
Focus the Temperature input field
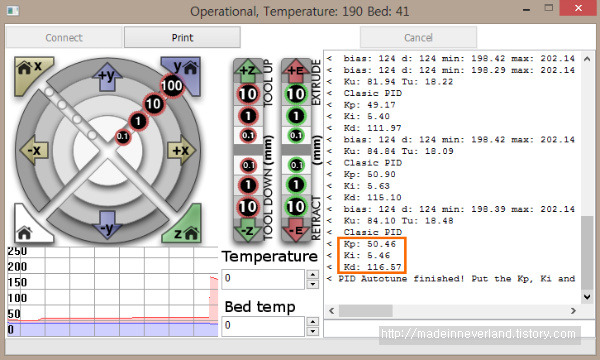(x=263, y=279)
